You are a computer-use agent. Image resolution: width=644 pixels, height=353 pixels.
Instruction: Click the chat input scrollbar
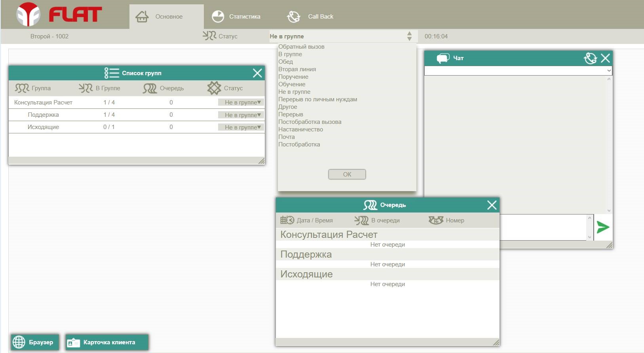coord(589,227)
